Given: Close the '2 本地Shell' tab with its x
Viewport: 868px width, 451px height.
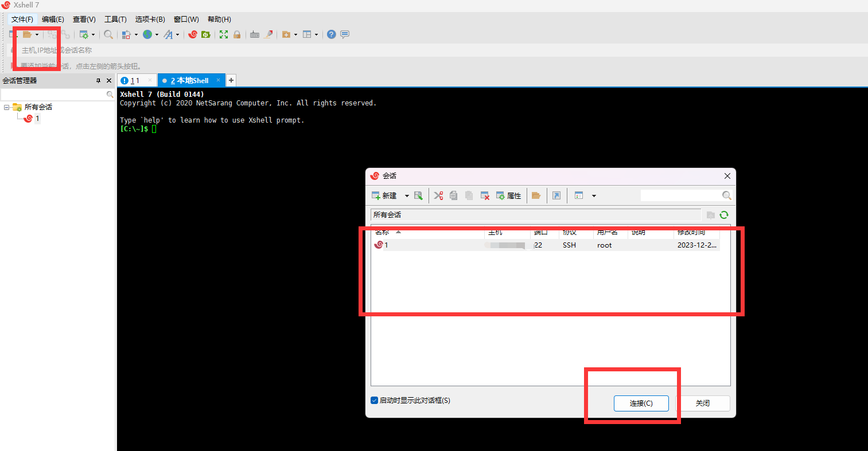Looking at the screenshot, I should [x=218, y=80].
